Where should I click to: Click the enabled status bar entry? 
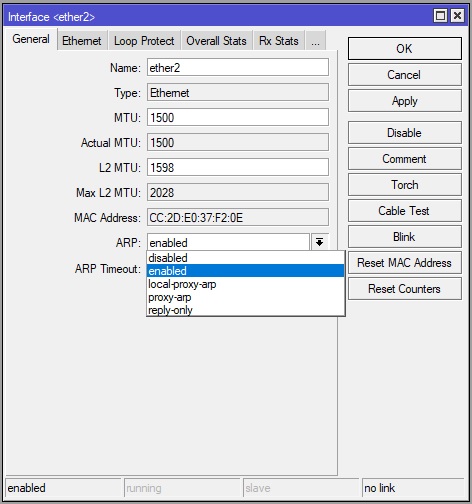(x=63, y=488)
